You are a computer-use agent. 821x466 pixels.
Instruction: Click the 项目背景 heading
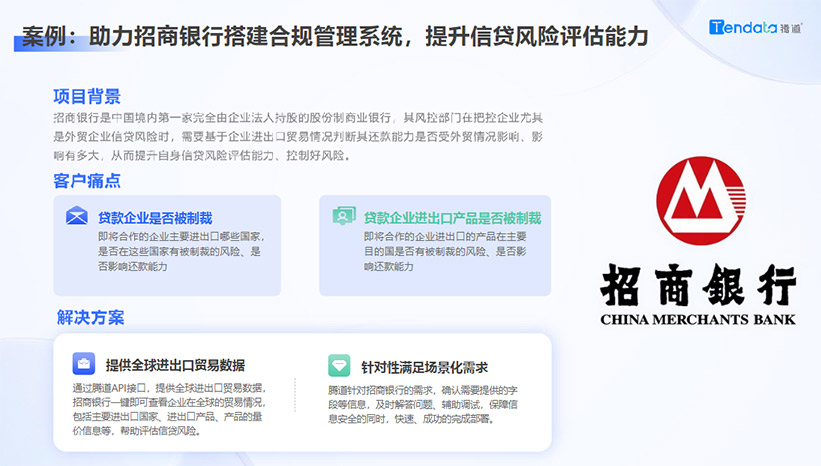pyautogui.click(x=87, y=96)
